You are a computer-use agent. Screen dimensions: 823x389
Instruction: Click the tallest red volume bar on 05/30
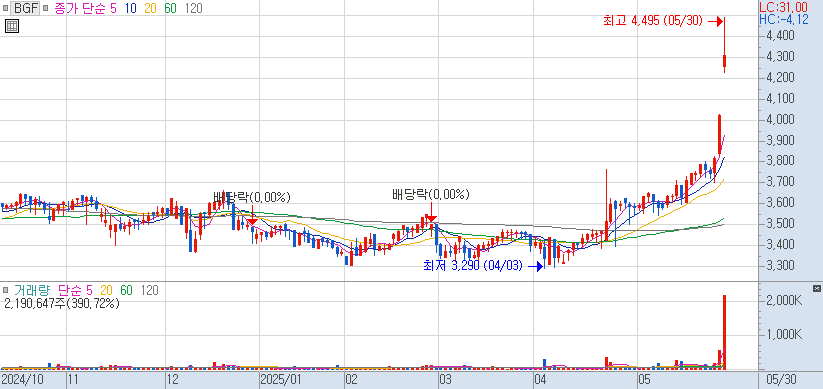tap(724, 331)
